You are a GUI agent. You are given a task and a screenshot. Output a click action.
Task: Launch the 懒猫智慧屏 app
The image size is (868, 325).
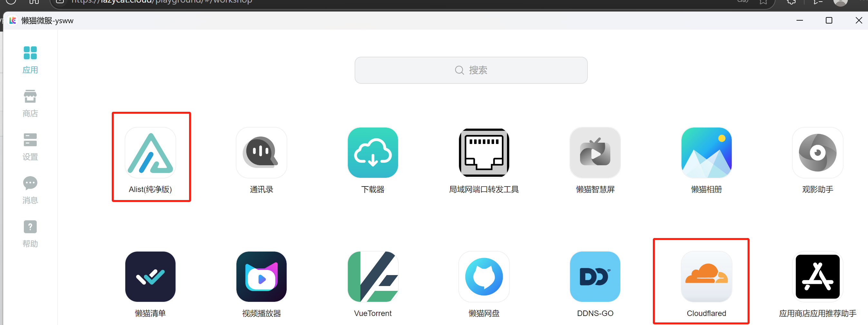pos(595,153)
